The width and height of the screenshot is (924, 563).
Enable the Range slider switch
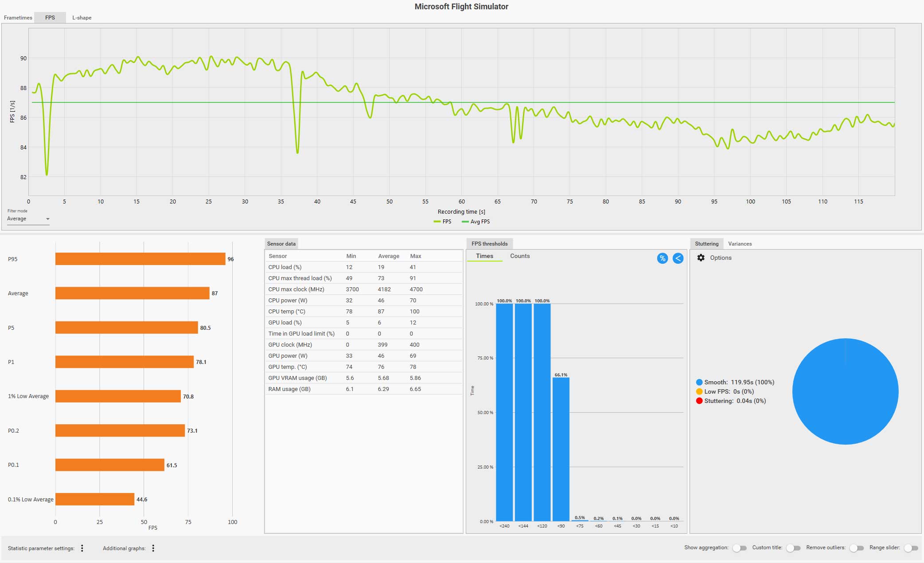[x=911, y=548]
